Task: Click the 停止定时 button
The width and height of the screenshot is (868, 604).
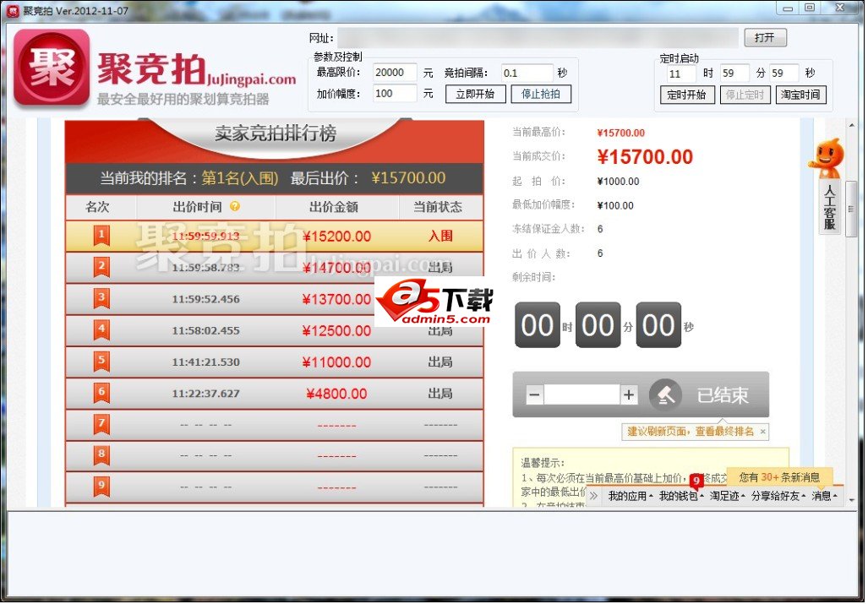Action: [x=747, y=95]
